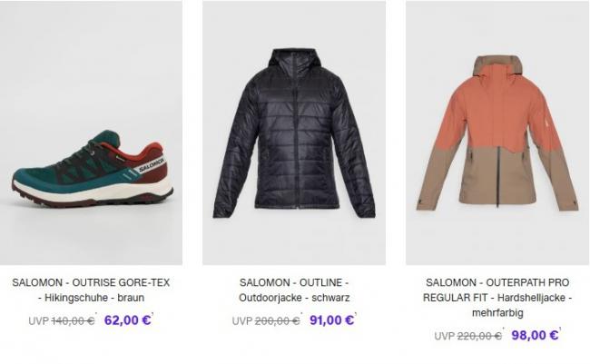
Task: Open the Salomon Outrise Gore-Tex shoe image
Action: (x=91, y=133)
